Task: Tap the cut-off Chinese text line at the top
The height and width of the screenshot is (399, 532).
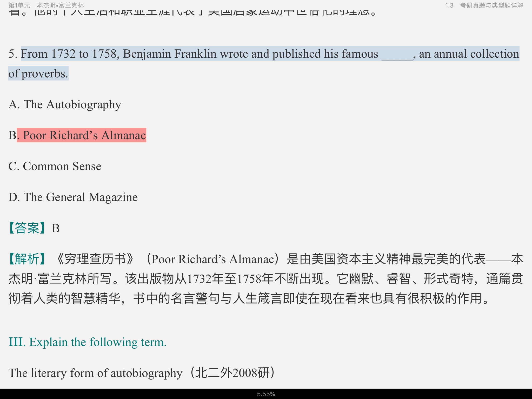Action: coord(192,12)
